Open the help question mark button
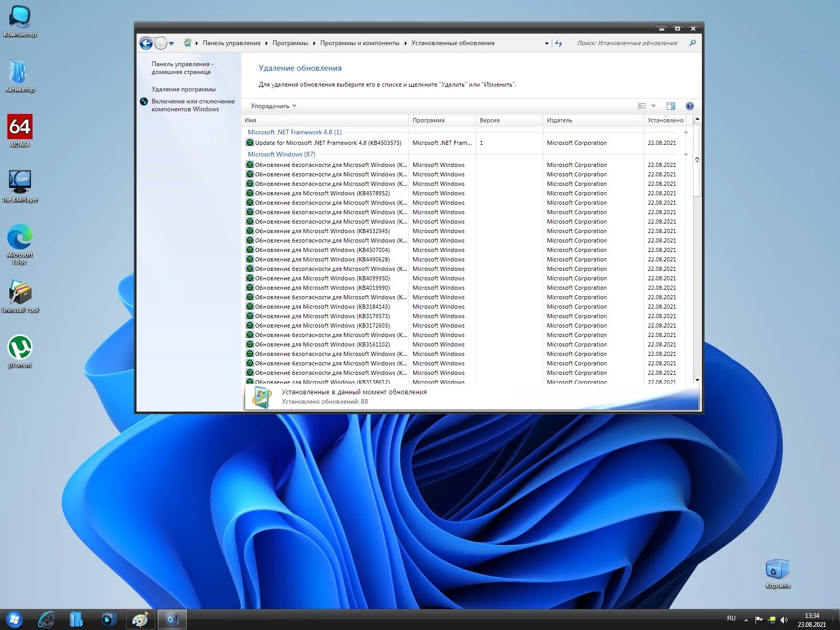This screenshot has height=630, width=840. click(x=690, y=106)
